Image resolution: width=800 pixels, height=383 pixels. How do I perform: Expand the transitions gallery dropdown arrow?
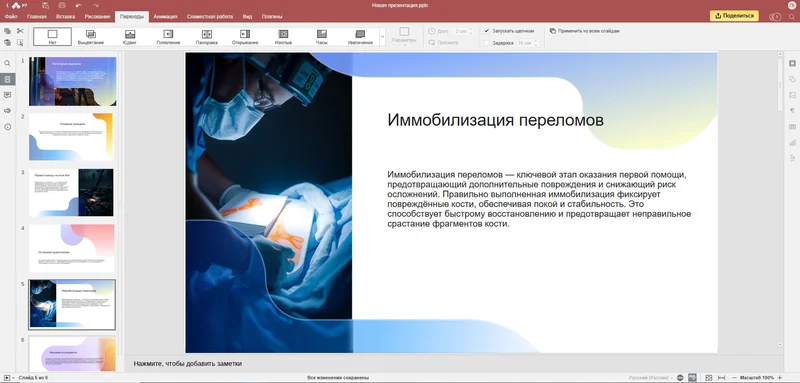(x=383, y=37)
